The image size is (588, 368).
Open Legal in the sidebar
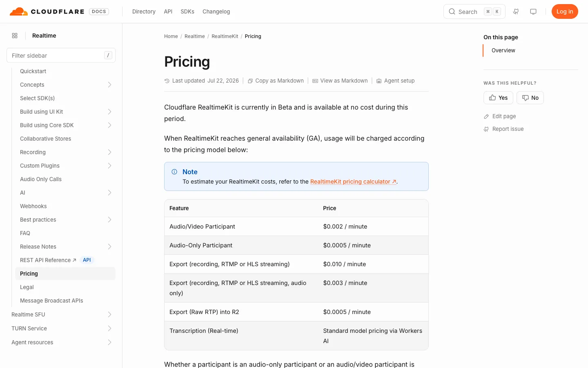[27, 287]
